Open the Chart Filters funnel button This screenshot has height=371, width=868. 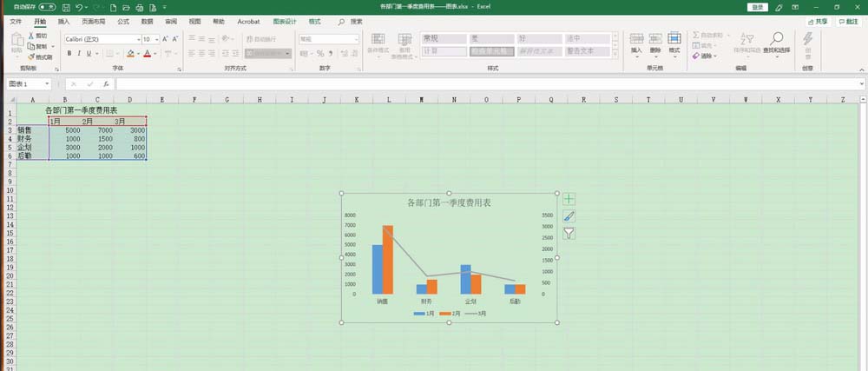click(569, 233)
